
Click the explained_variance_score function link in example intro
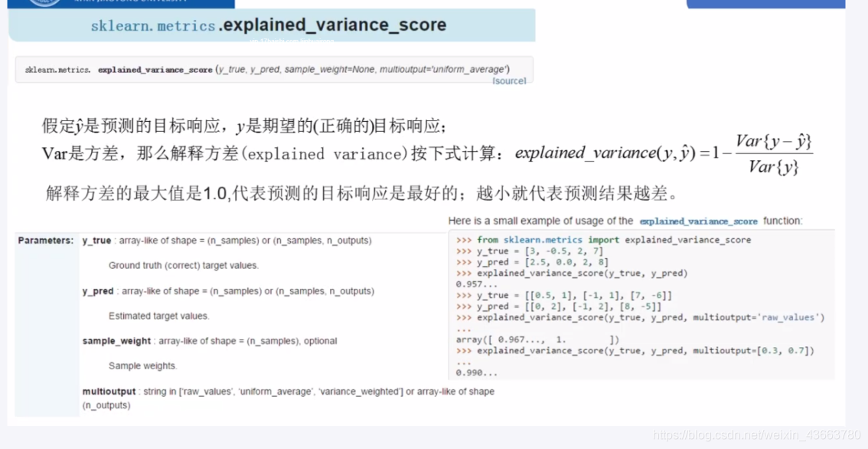[x=698, y=221]
